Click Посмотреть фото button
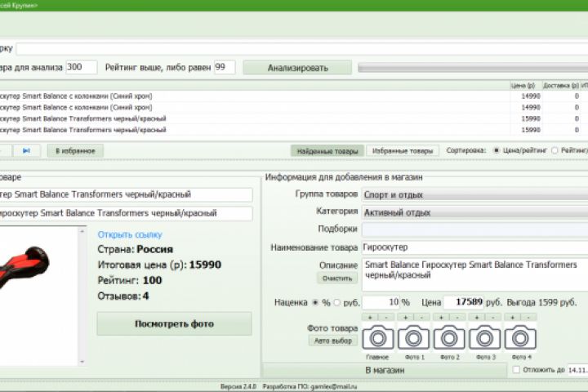 pos(175,323)
